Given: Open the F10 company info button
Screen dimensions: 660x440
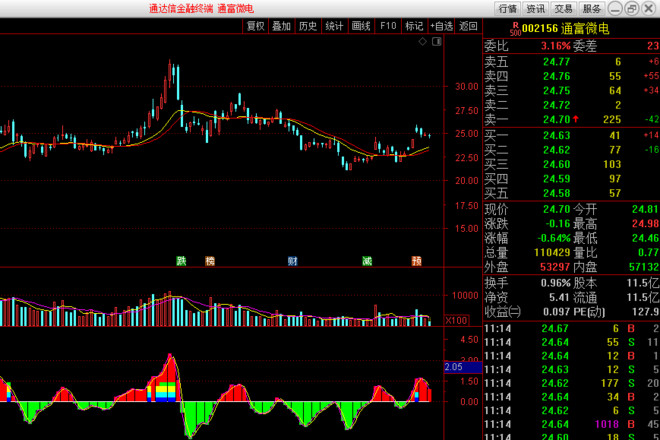Looking at the screenshot, I should (388, 26).
